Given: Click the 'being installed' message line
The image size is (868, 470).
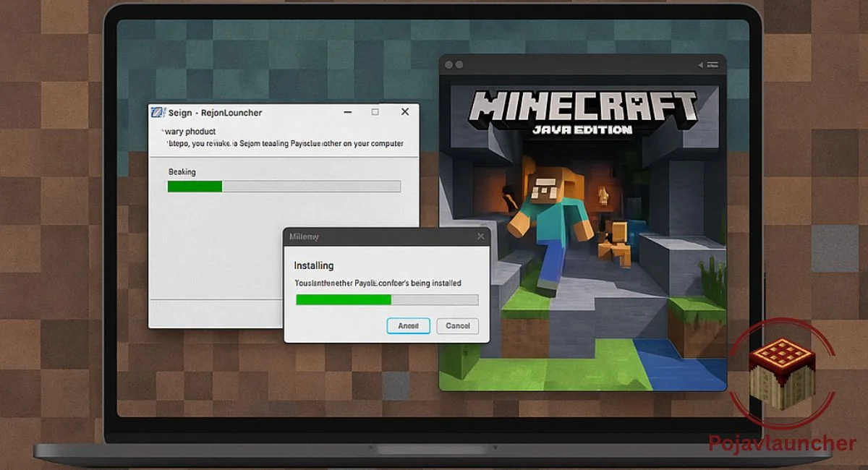Looking at the screenshot, I should pyautogui.click(x=378, y=283).
